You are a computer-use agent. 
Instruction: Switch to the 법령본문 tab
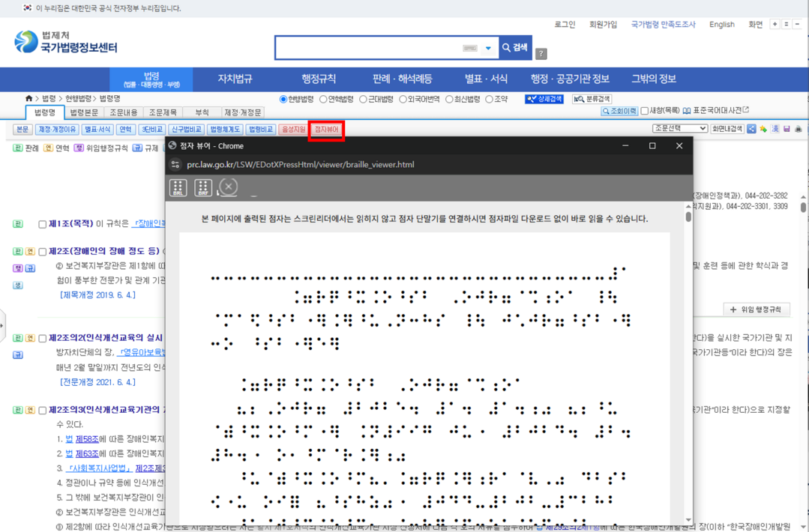point(84,112)
